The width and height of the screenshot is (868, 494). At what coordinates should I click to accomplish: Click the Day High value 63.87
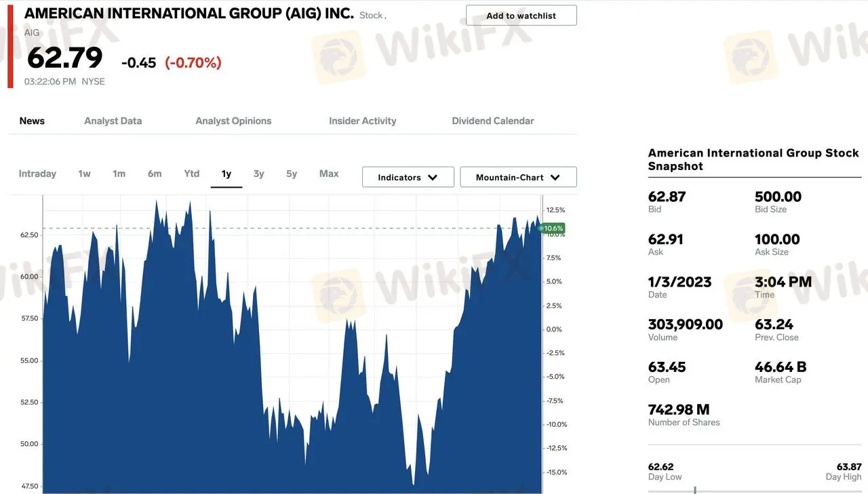click(849, 467)
